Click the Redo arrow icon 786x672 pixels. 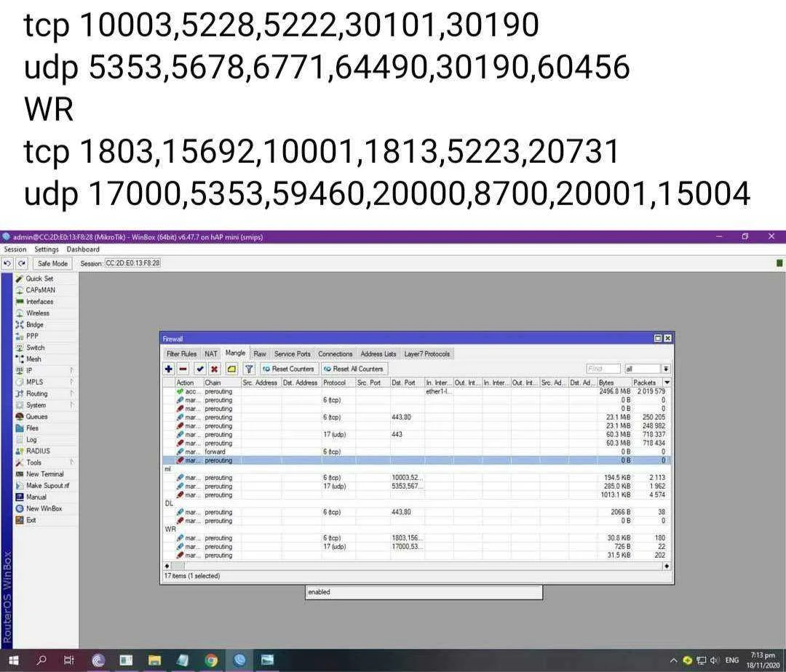pyautogui.click(x=22, y=263)
